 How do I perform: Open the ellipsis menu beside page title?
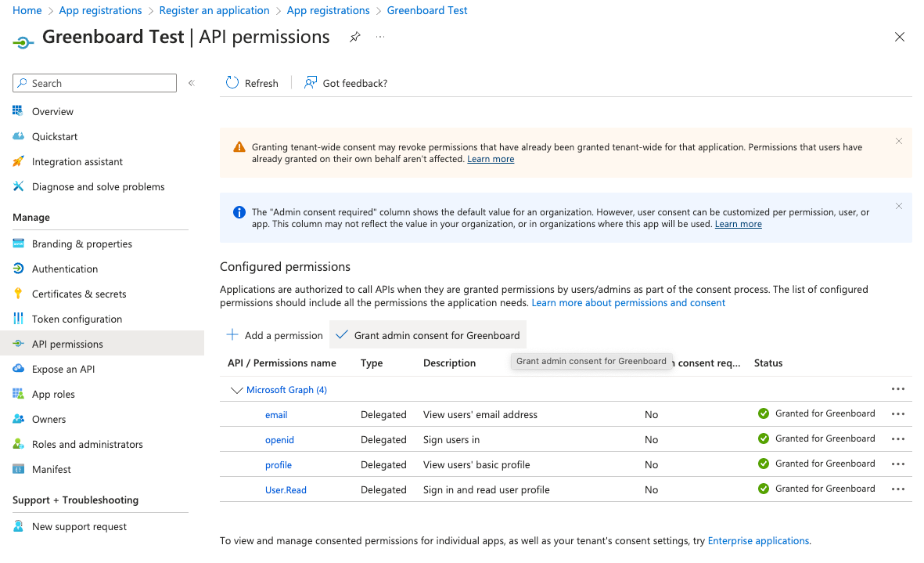pyautogui.click(x=381, y=37)
